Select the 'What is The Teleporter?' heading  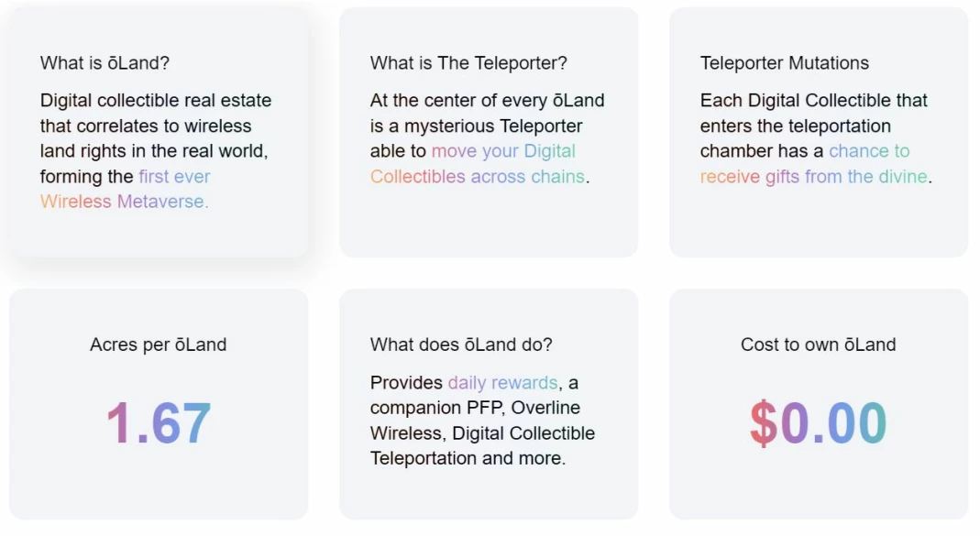pyautogui.click(x=468, y=63)
